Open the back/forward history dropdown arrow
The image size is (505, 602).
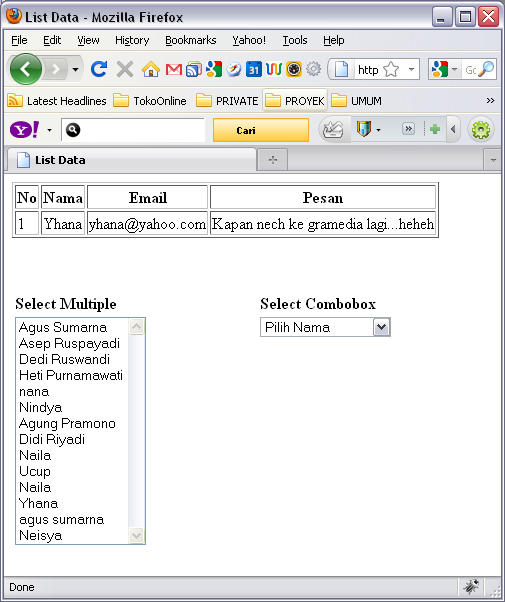(76, 69)
